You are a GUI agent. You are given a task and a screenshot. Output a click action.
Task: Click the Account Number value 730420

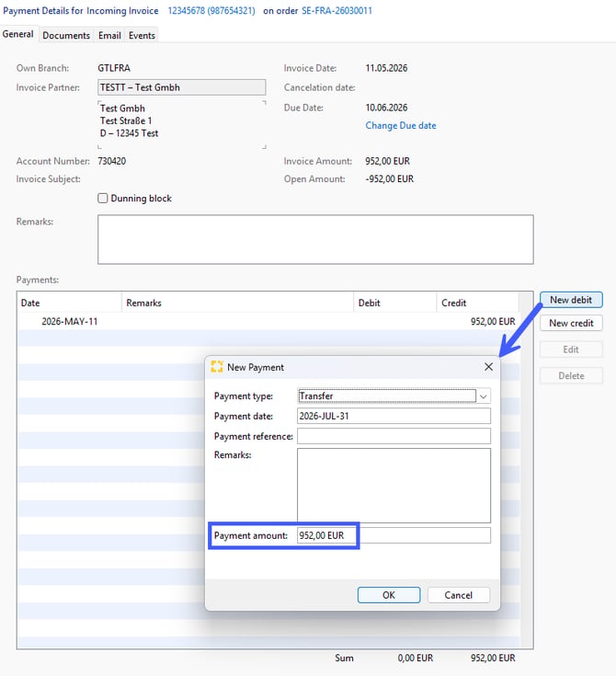(111, 161)
